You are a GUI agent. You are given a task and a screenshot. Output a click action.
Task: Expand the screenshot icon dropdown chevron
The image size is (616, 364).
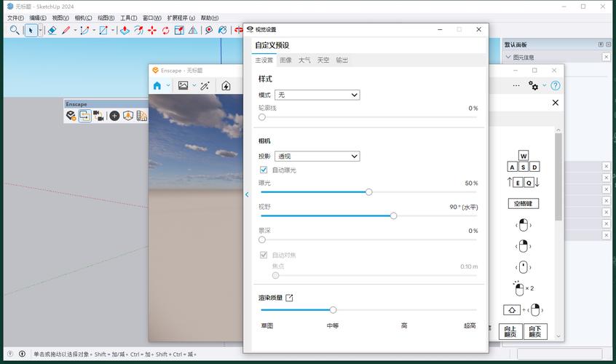coord(194,86)
